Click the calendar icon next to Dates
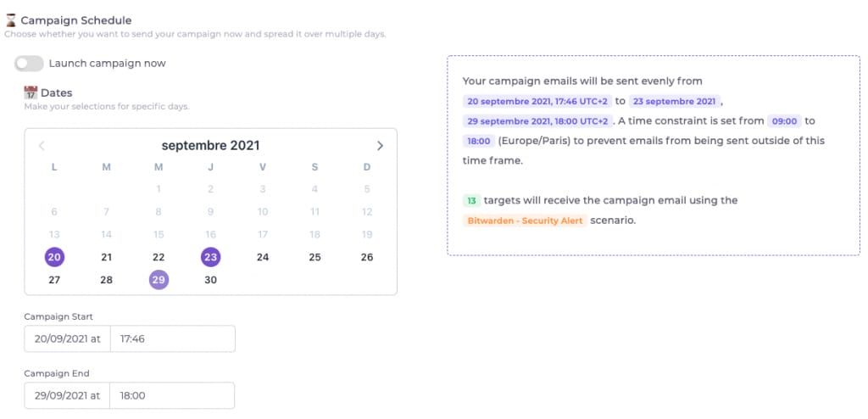This screenshot has width=868, height=419. (31, 92)
